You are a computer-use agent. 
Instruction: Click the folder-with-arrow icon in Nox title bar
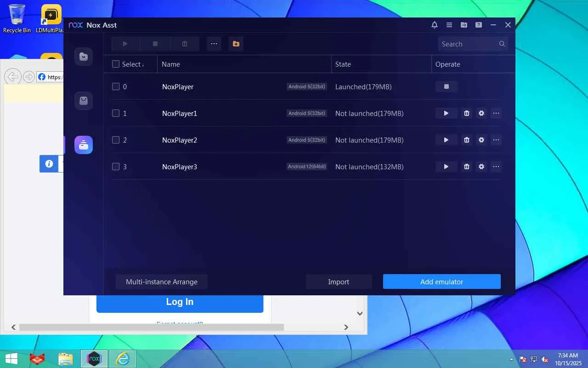464,25
